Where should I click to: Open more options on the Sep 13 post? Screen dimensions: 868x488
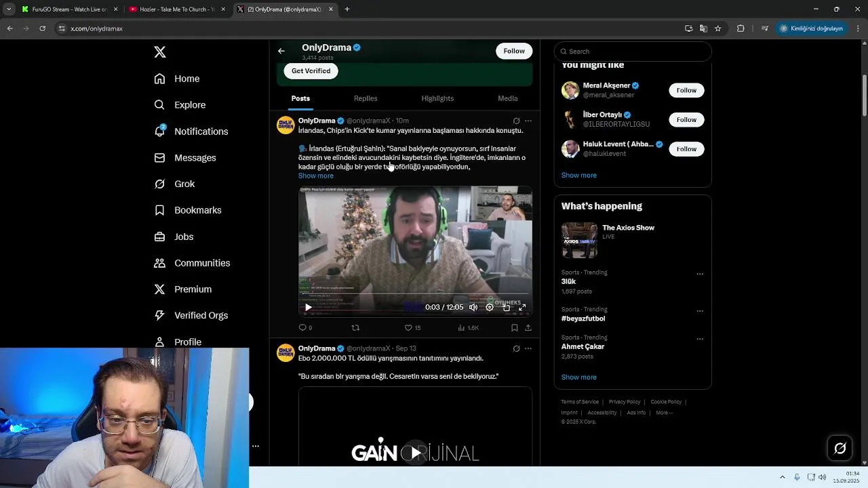[x=528, y=348]
